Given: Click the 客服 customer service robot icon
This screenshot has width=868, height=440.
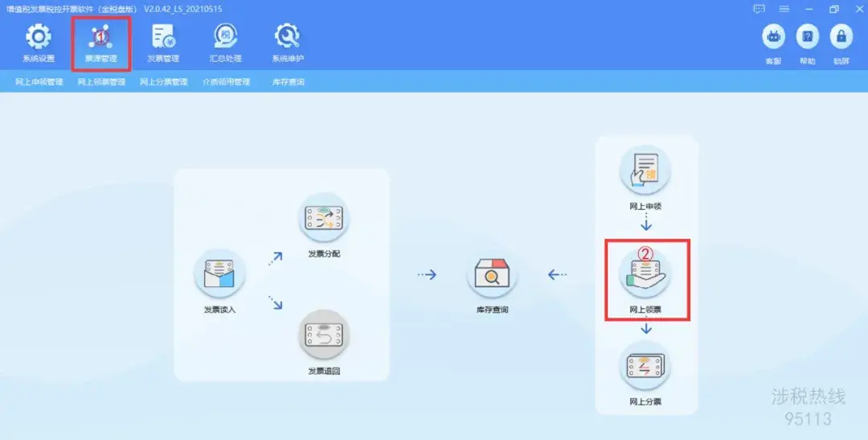Looking at the screenshot, I should [773, 37].
